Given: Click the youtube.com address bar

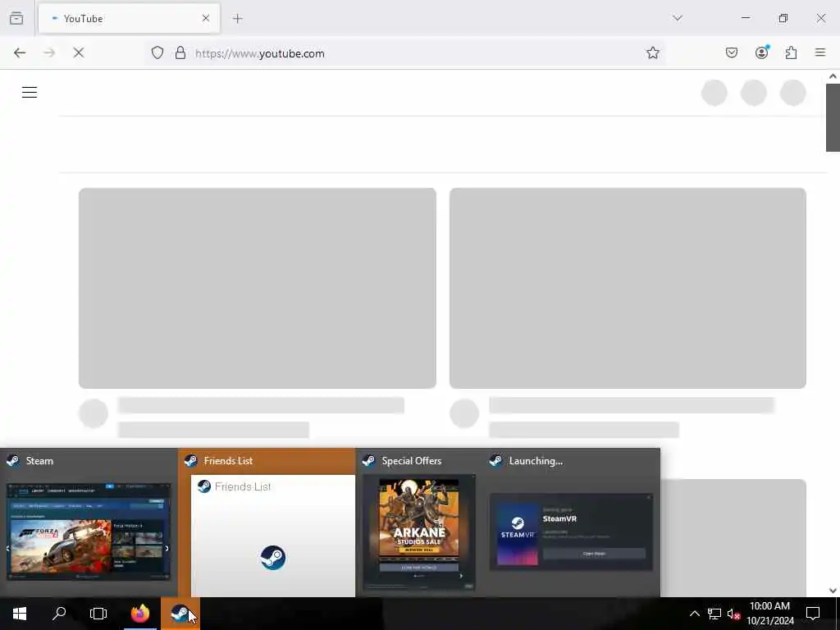Looking at the screenshot, I should click(x=405, y=53).
